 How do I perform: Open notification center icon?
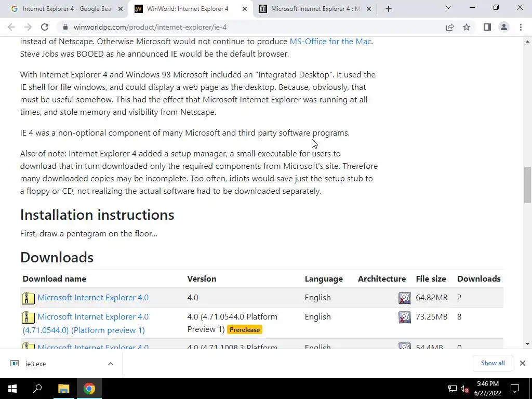point(515,389)
